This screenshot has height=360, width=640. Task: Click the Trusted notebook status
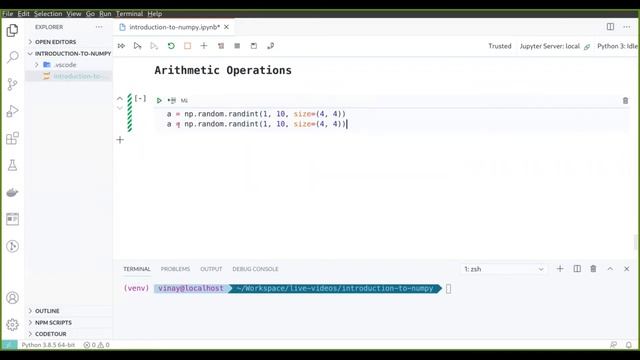pos(500,46)
